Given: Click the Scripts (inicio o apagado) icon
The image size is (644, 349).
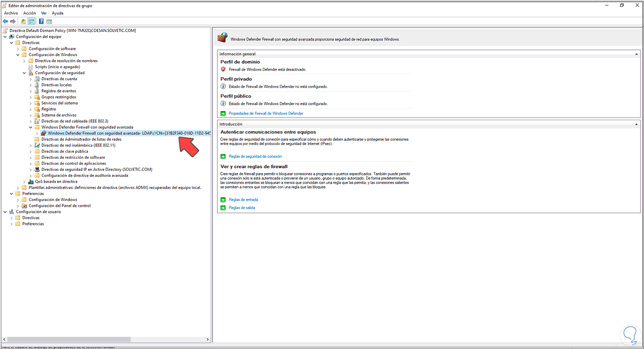Looking at the screenshot, I should 31,67.
